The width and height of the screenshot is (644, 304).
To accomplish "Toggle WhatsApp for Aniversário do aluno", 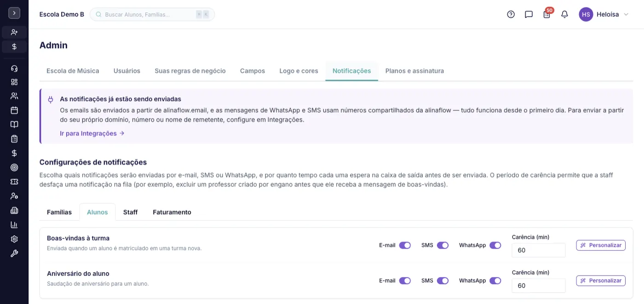I will click(x=495, y=281).
